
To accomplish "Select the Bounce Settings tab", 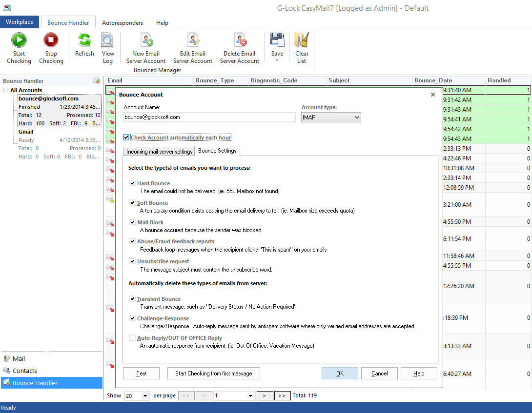I will click(217, 151).
